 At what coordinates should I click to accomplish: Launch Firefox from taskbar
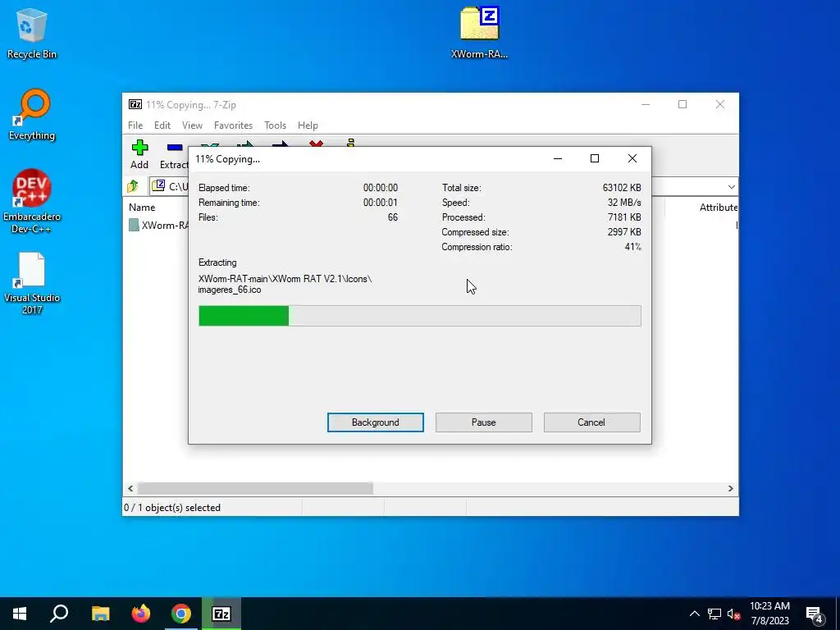(141, 614)
